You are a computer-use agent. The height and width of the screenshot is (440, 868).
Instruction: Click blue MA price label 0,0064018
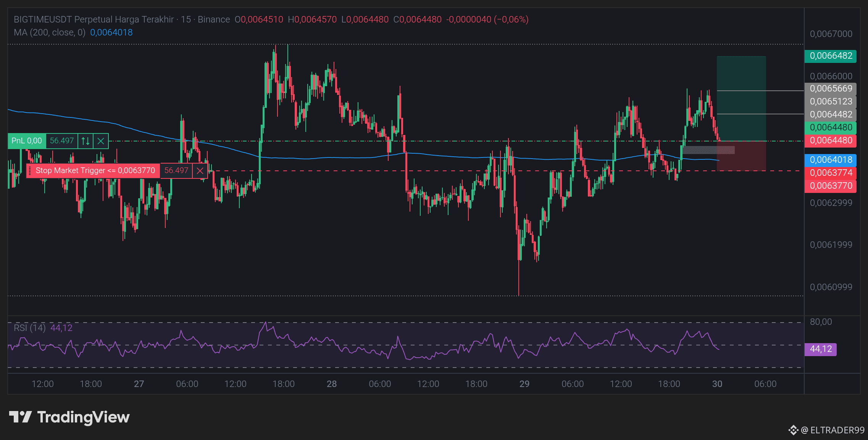[831, 160]
